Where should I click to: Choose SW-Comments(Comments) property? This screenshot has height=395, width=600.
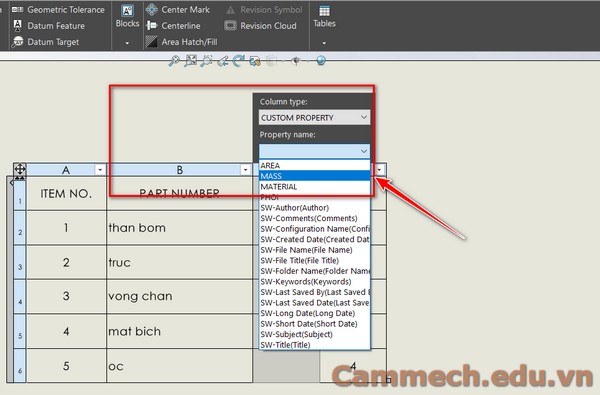click(315, 218)
